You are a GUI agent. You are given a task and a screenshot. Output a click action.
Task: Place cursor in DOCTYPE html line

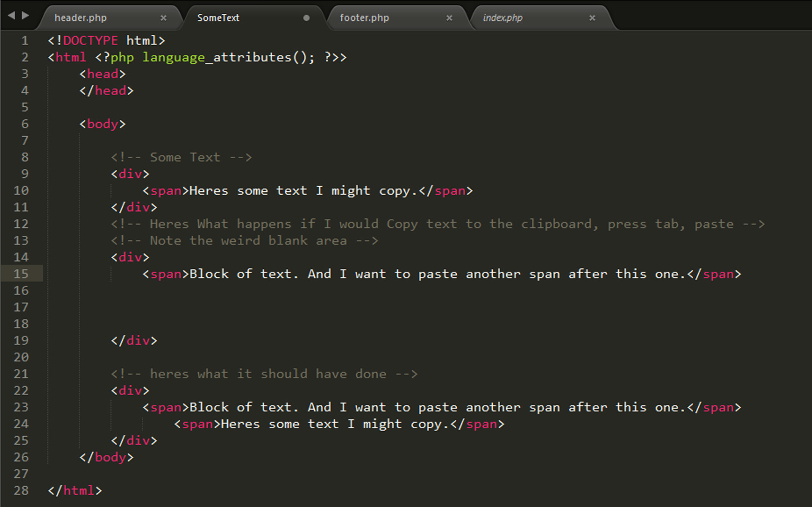[106, 41]
